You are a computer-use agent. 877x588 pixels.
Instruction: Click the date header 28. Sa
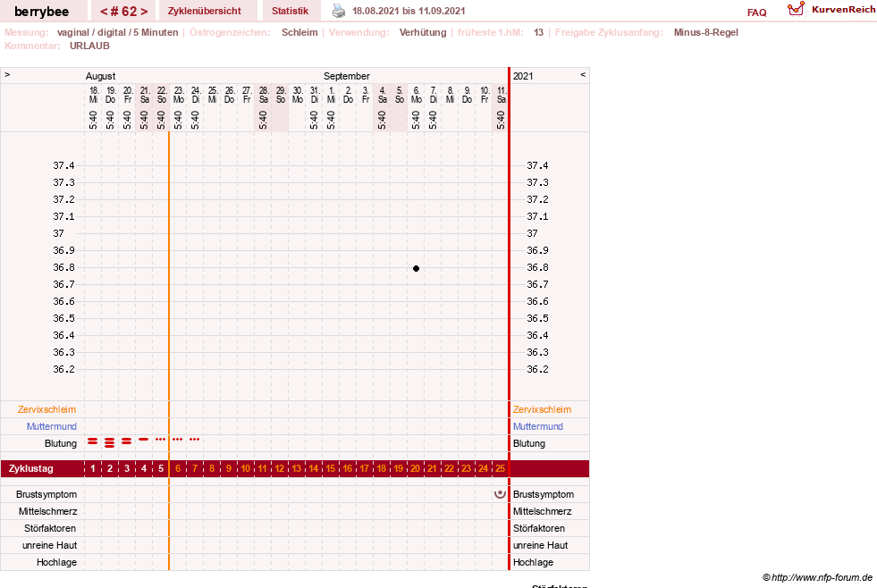pos(264,95)
